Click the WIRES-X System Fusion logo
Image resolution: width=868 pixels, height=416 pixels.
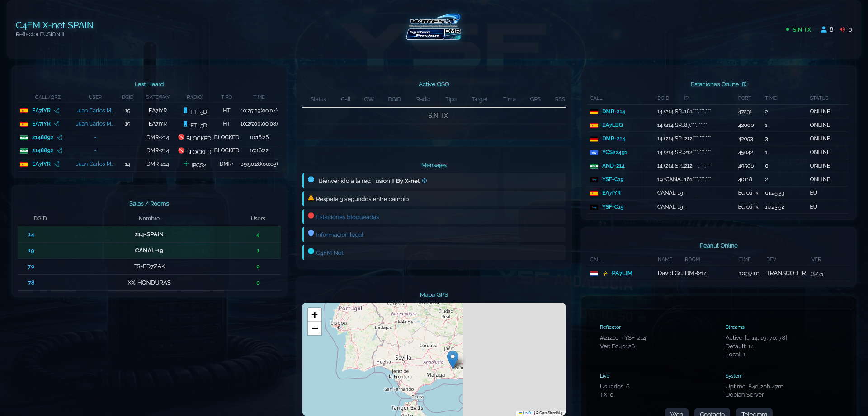[x=434, y=27]
